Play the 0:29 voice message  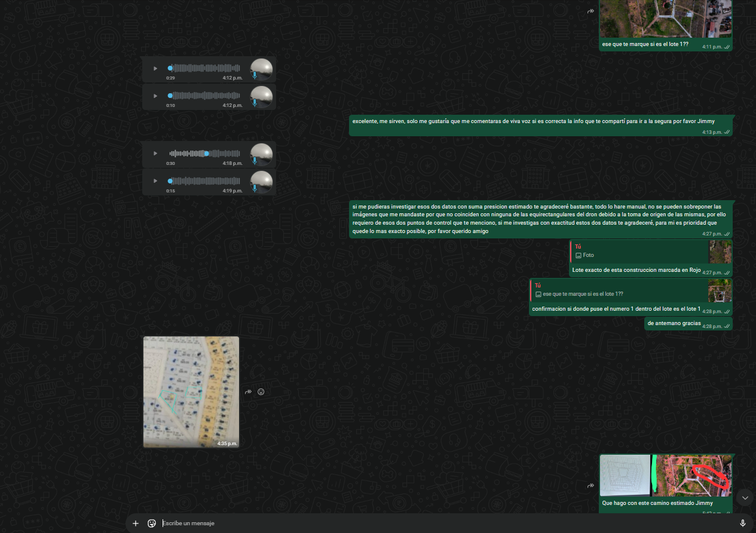(x=155, y=69)
